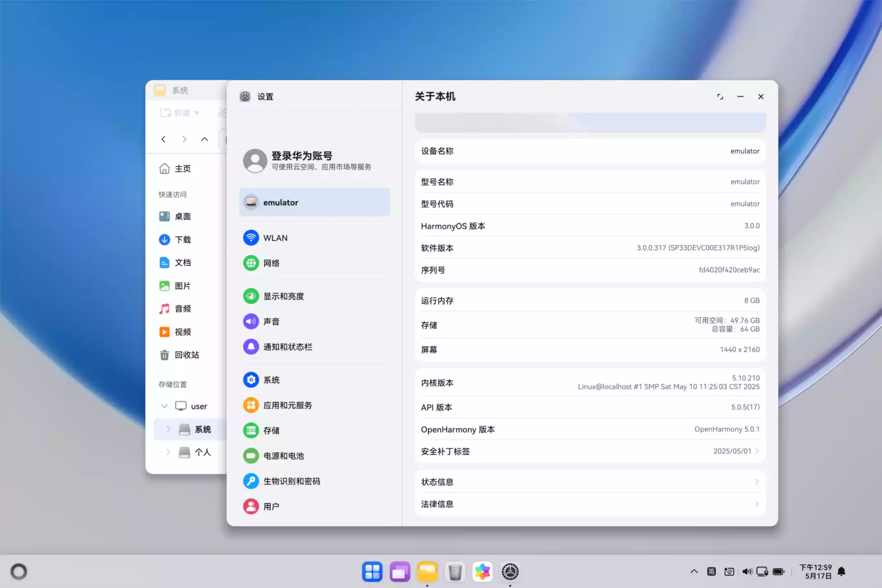Switch the input method 英 indicator
This screenshot has width=882, height=588.
pos(711,571)
